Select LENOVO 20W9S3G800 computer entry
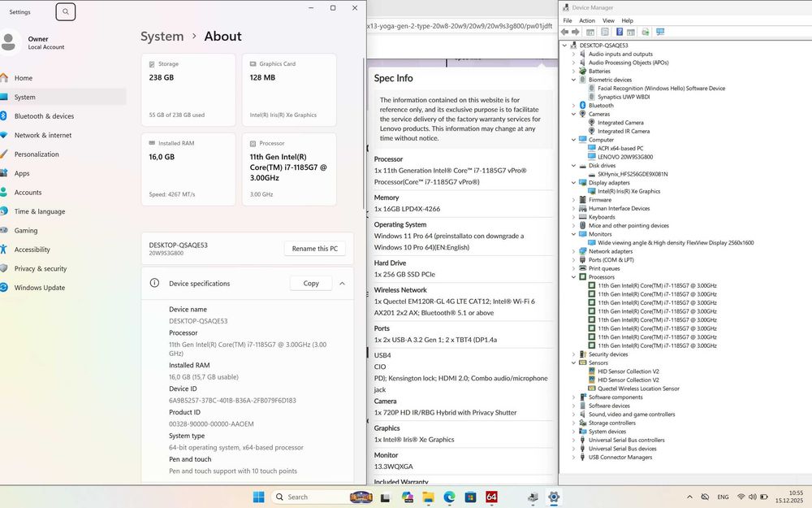Viewport: 812px width, 508px height. pos(625,157)
